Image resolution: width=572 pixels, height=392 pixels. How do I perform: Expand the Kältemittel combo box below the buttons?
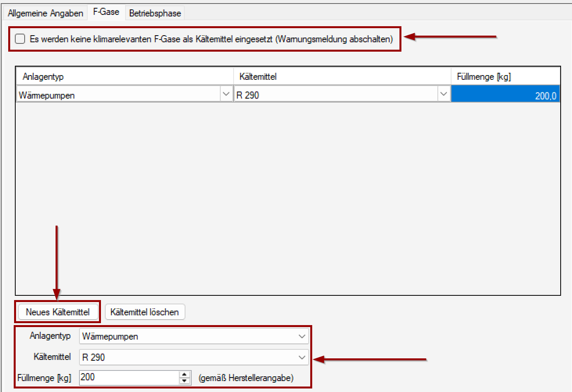coord(194,357)
